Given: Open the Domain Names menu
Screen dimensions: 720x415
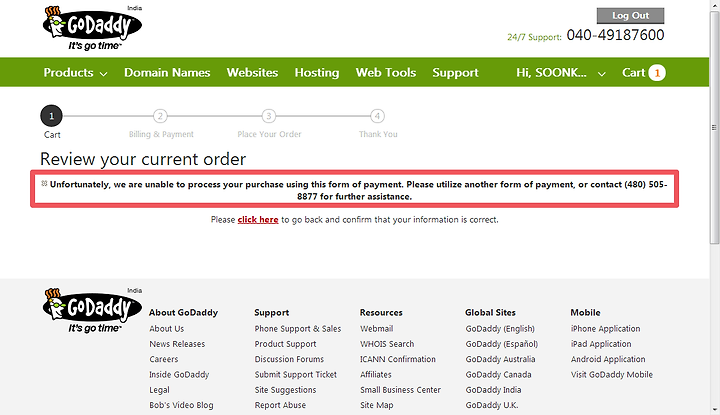Looking at the screenshot, I should [x=167, y=73].
